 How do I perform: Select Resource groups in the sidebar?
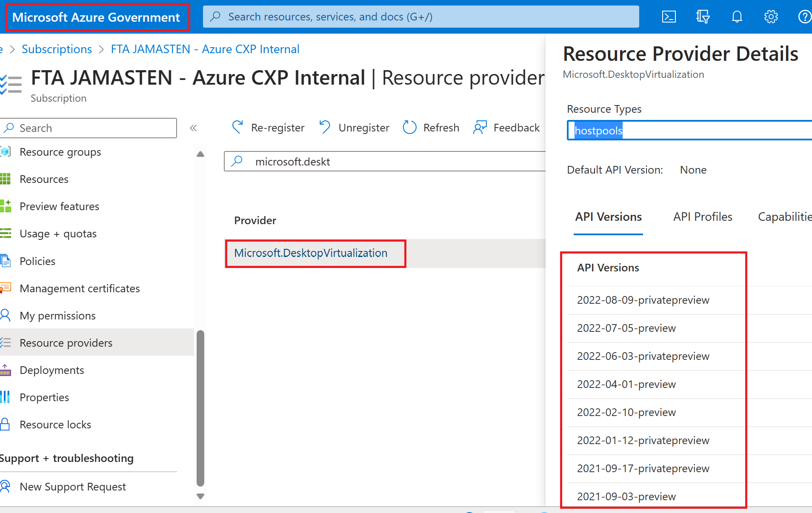60,152
